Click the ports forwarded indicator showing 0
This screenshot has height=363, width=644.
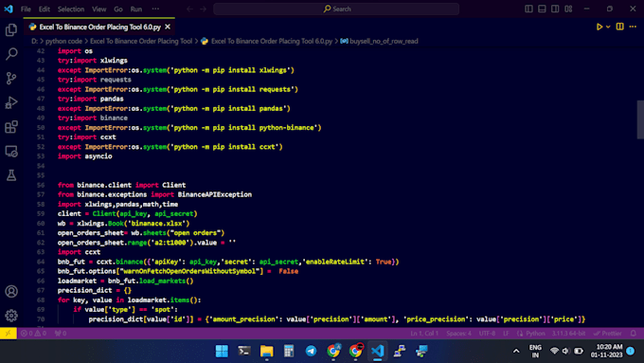point(61,334)
